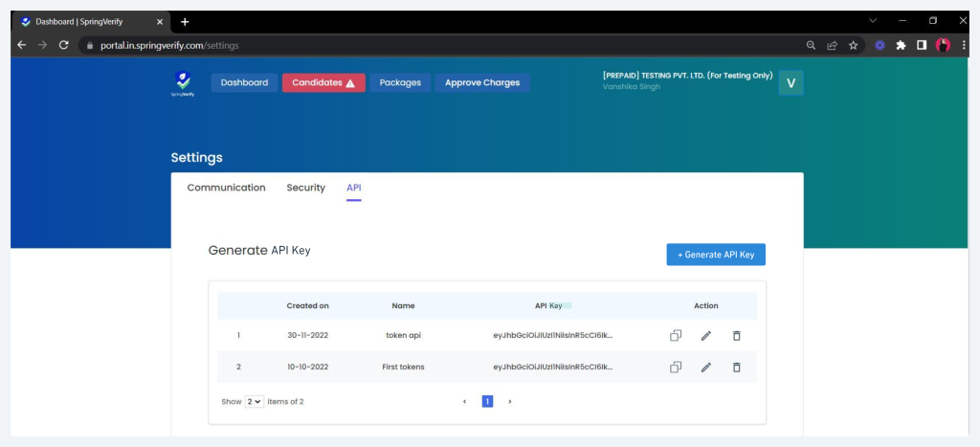The image size is (980, 447).
Task: Click the browser address bar URL
Action: click(x=169, y=46)
